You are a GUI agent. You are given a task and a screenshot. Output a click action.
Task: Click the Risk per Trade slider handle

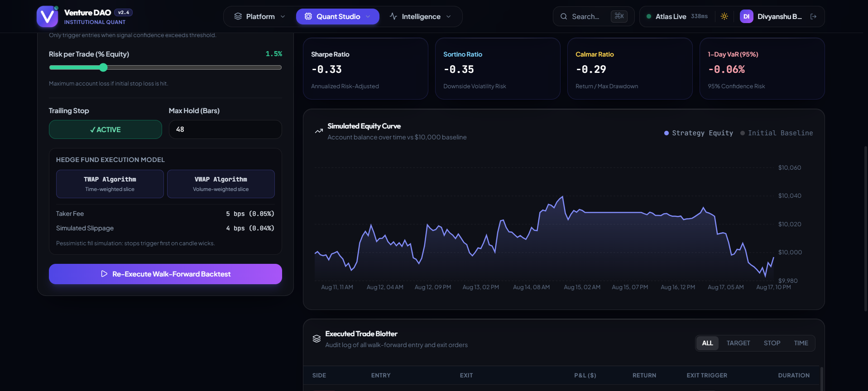[x=103, y=67]
